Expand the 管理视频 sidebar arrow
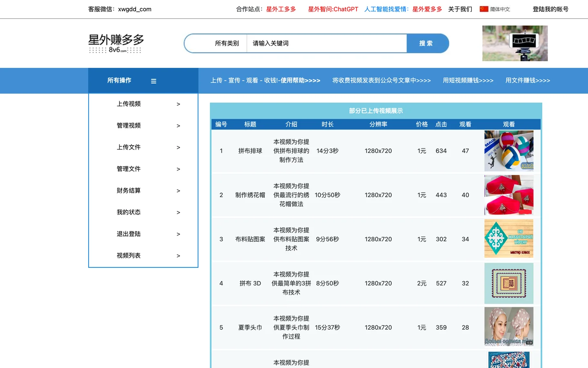 pyautogui.click(x=178, y=126)
